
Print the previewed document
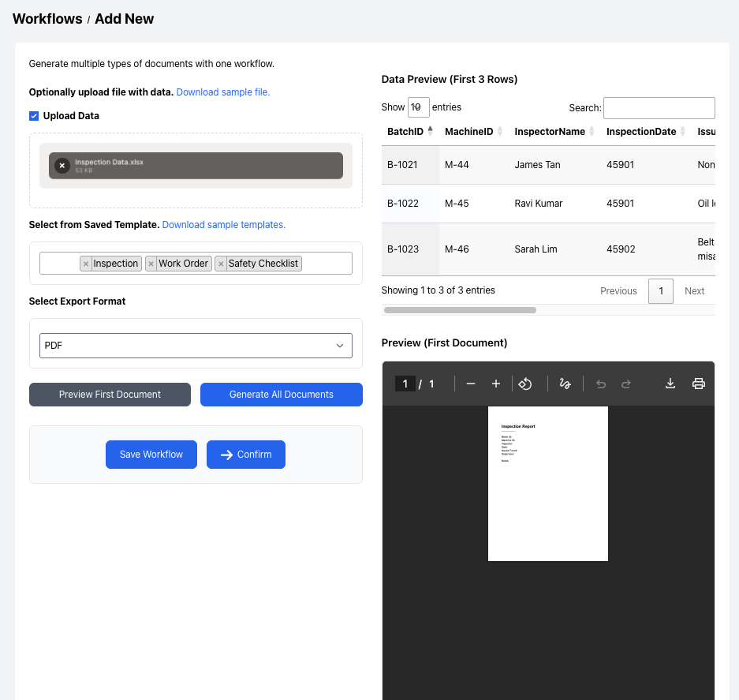point(699,384)
